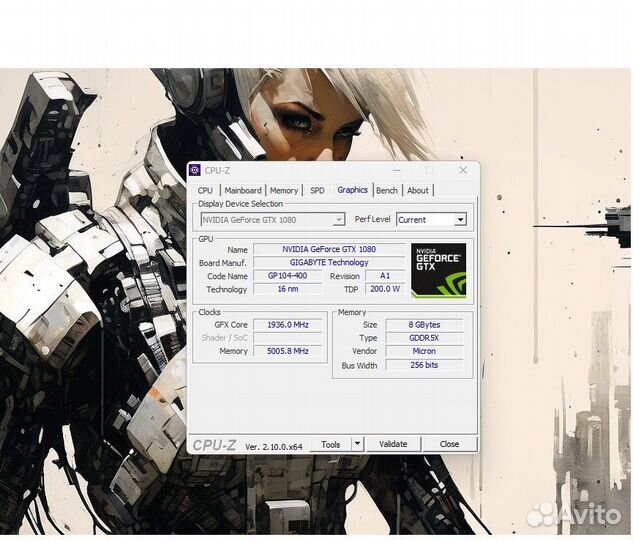Click the Code Name label
Image resolution: width=633 pixels, height=540 pixels.
[227, 276]
